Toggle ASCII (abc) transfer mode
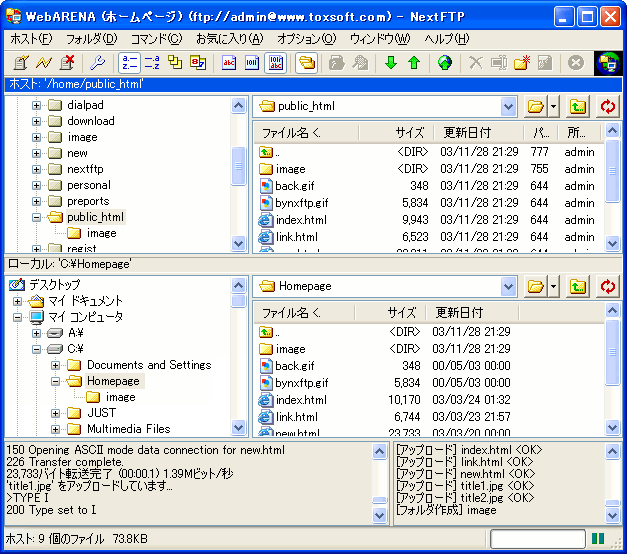This screenshot has height=554, width=627. tap(229, 63)
